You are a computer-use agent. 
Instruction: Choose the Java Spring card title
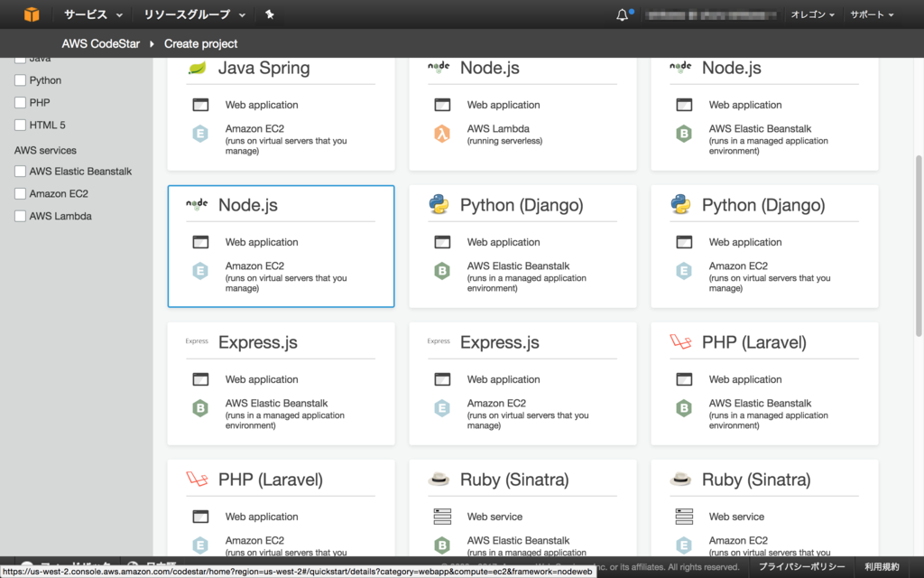(x=264, y=68)
